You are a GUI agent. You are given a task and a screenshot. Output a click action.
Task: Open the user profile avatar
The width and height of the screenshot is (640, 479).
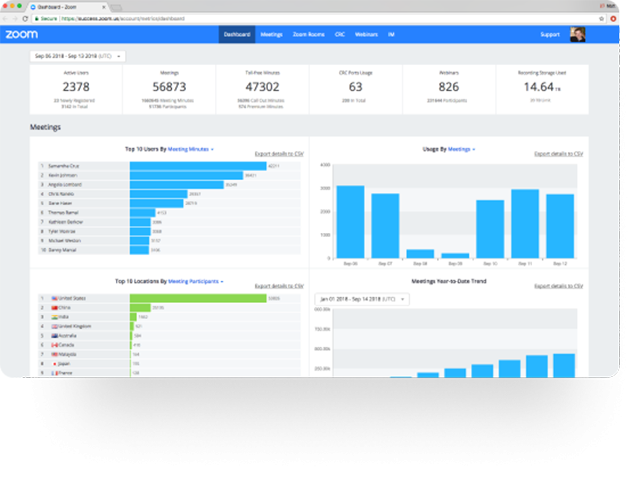[x=578, y=34]
